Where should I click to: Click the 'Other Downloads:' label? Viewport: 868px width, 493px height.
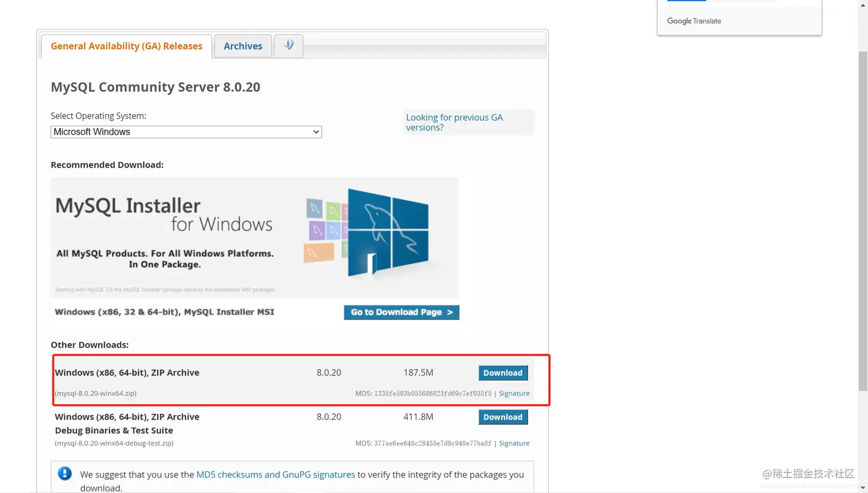pyautogui.click(x=90, y=345)
